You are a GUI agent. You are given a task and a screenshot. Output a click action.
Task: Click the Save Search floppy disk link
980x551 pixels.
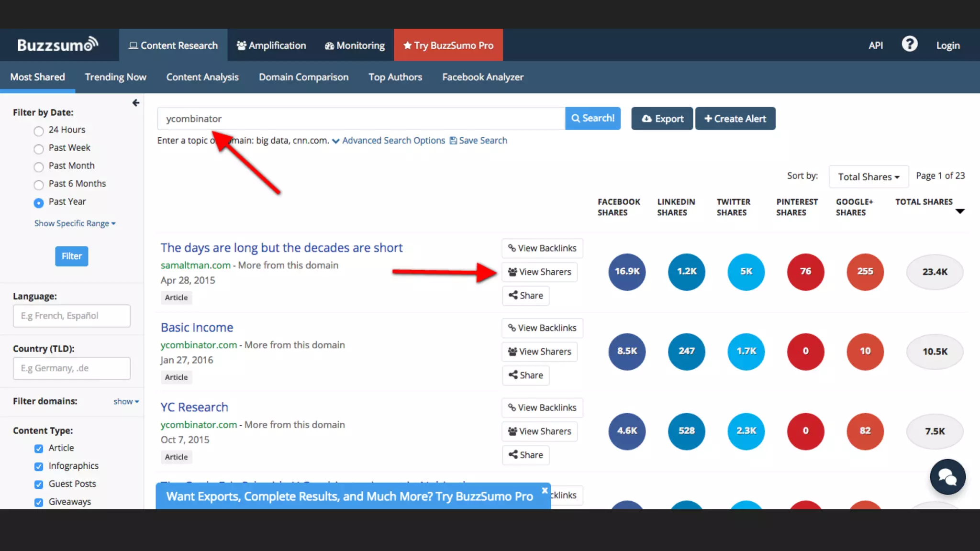(x=478, y=141)
